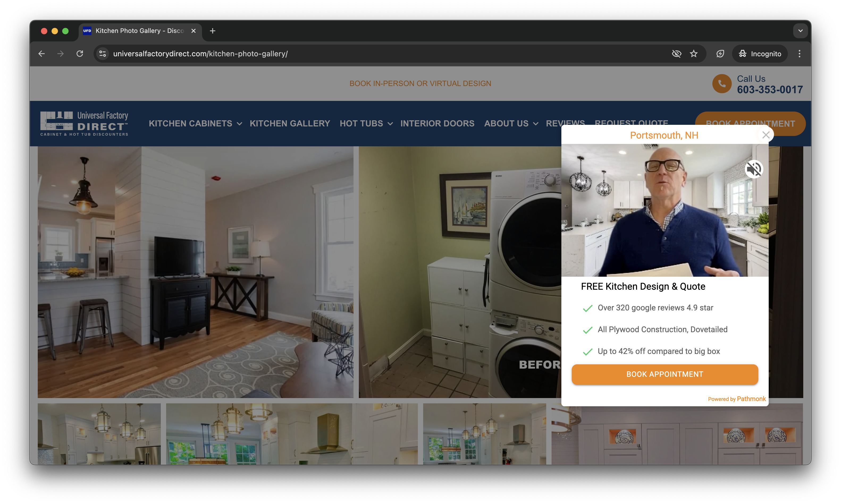This screenshot has height=504, width=841.
Task: Click BOOK IN-PERSON OR VIRTUAL DESIGN link
Action: pos(420,83)
